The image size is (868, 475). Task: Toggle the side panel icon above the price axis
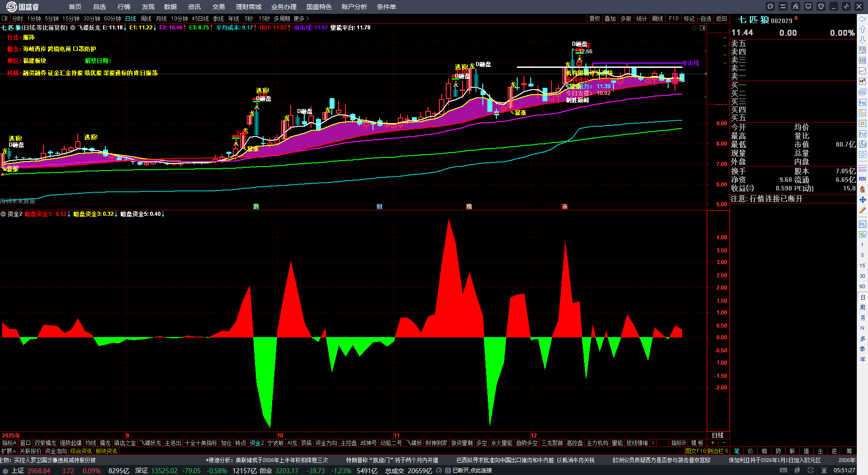click(703, 28)
